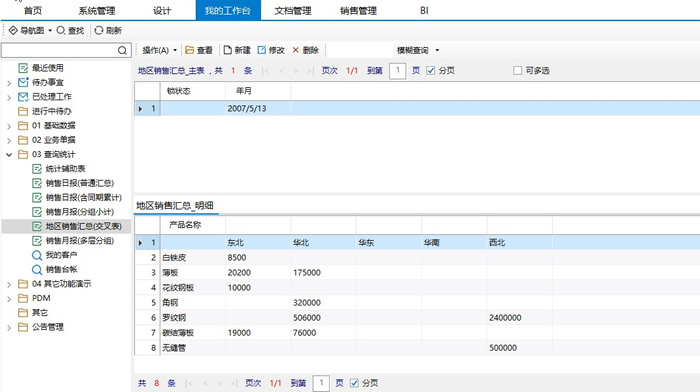Click the 刷新 refresh button
Viewport: 700px width, 392px height.
[108, 30]
